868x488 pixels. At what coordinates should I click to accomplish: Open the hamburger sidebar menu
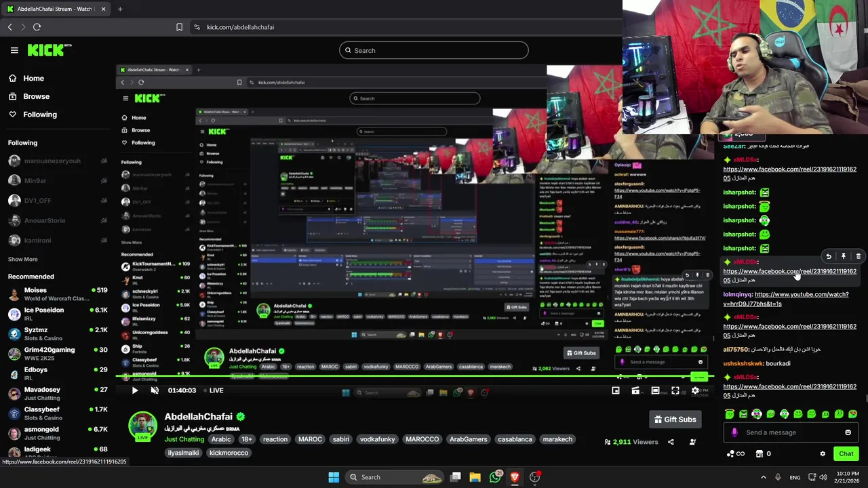[14, 50]
